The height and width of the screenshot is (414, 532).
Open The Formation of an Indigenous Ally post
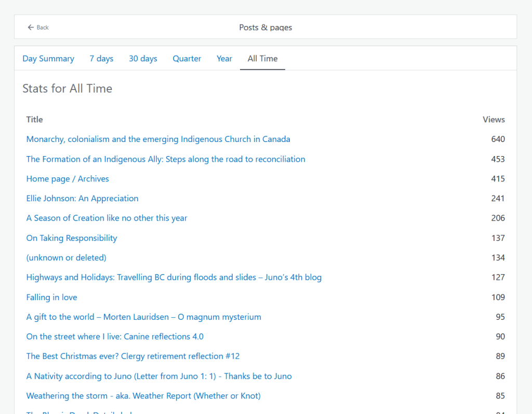coord(166,159)
